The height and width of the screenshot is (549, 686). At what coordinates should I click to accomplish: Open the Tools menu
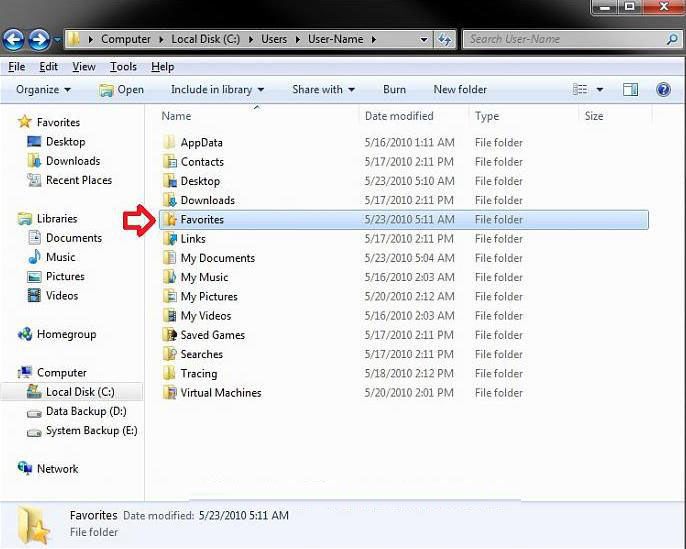click(123, 66)
